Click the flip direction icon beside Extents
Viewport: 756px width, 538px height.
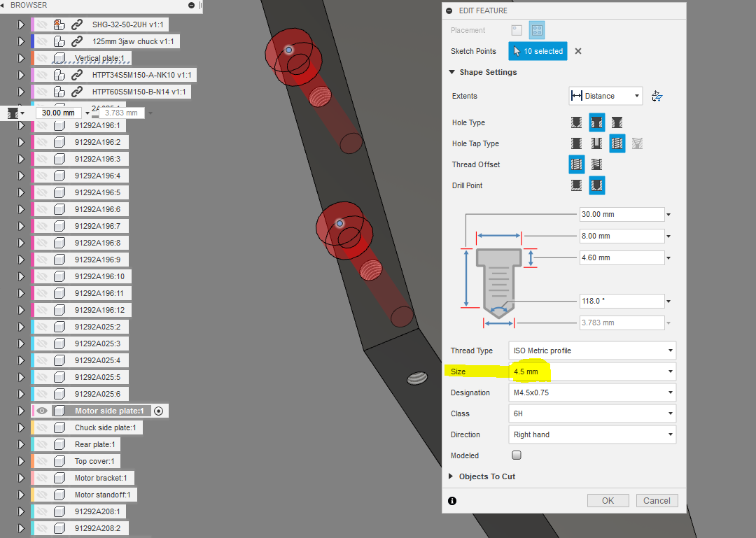click(x=657, y=96)
